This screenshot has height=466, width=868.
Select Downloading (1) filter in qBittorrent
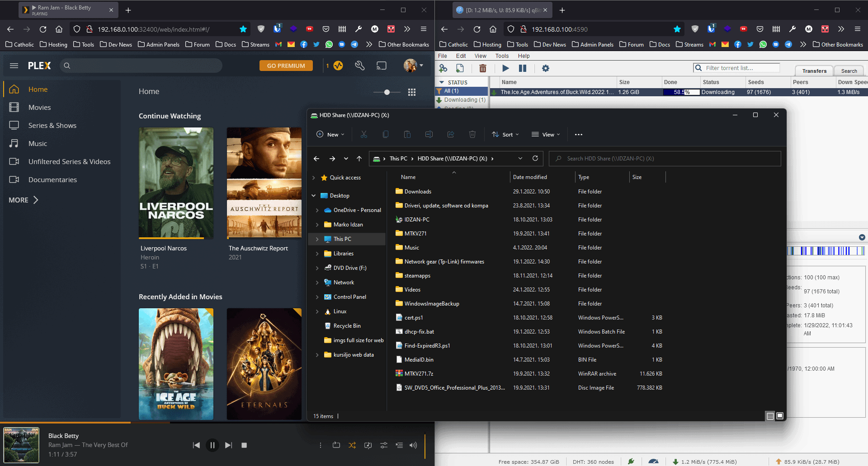point(461,99)
